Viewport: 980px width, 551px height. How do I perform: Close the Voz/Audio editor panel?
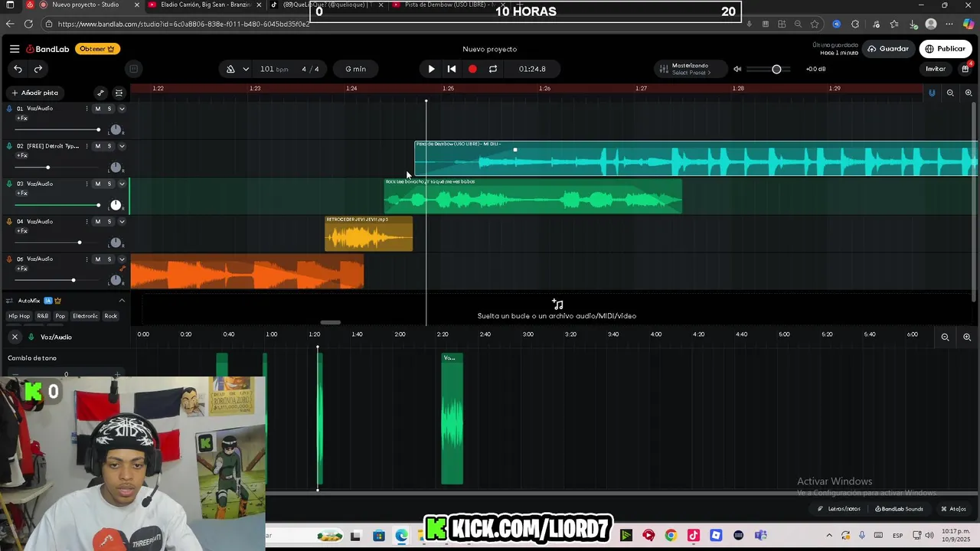click(x=15, y=337)
